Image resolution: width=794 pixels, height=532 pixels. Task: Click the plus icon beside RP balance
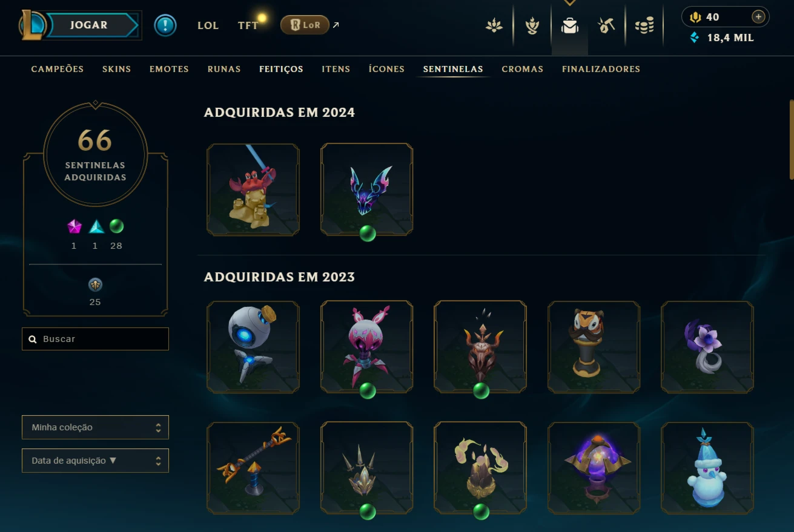[x=758, y=17]
